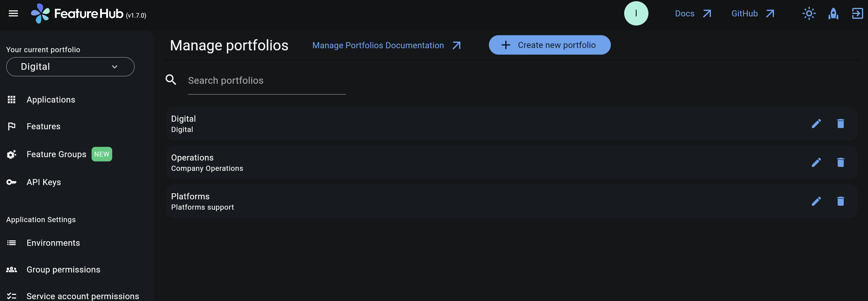Delete the Digital portfolio
This screenshot has height=301, width=868.
click(x=840, y=124)
